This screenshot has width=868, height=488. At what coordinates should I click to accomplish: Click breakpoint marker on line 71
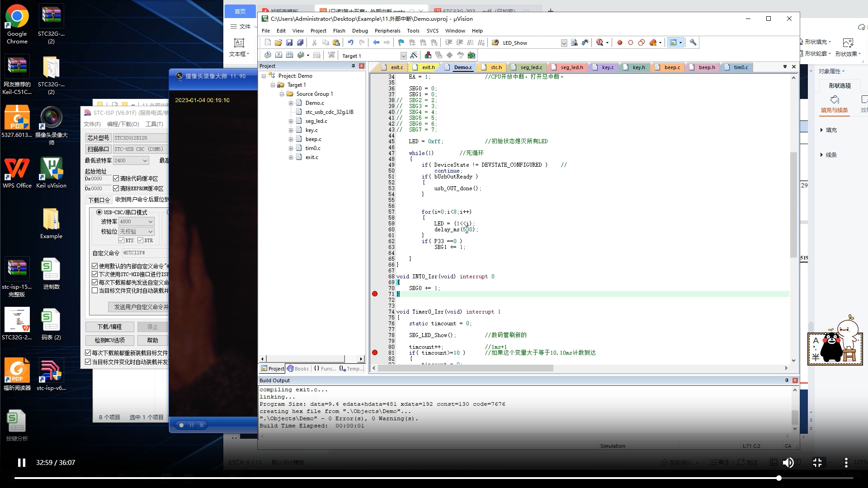pyautogui.click(x=375, y=294)
